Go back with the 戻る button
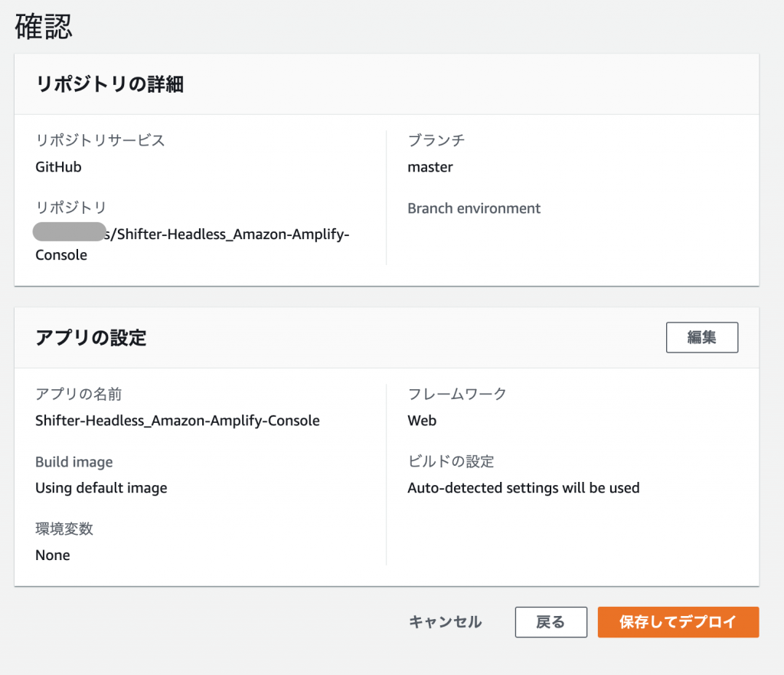 pos(551,622)
